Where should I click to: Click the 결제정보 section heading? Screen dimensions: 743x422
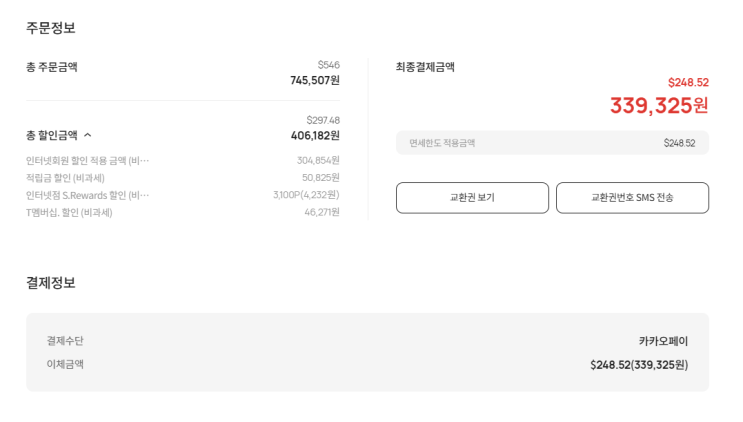point(51,283)
